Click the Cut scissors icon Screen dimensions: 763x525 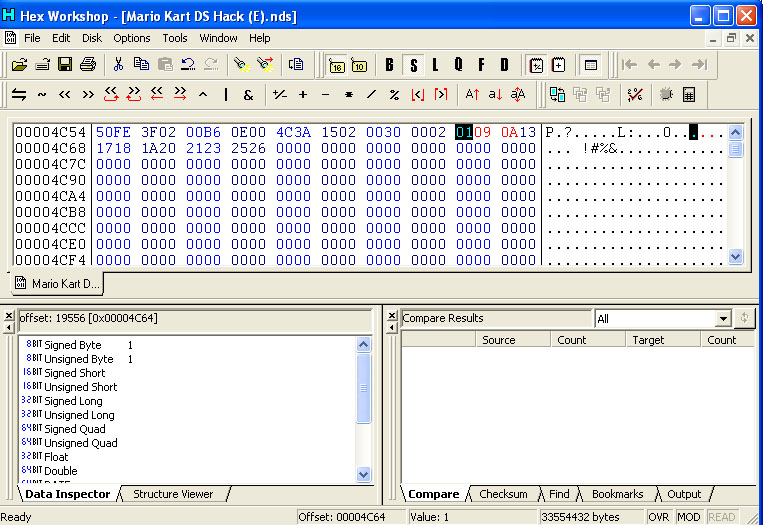[118, 65]
